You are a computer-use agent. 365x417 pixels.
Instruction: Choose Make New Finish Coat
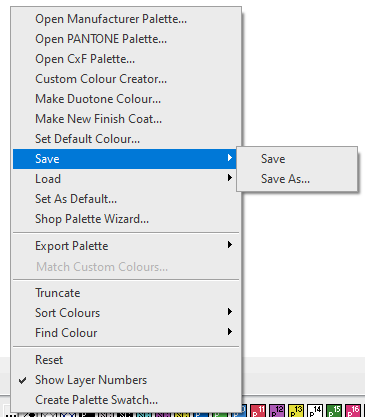pos(126,119)
